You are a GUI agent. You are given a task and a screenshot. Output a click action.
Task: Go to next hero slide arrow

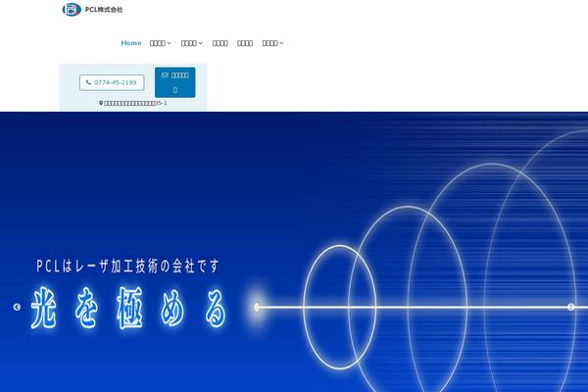tap(570, 307)
